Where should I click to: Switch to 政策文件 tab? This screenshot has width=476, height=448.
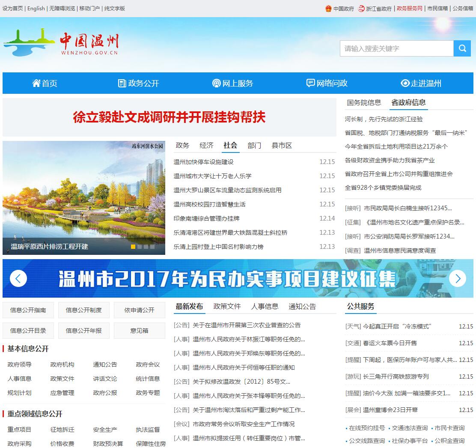tap(227, 307)
